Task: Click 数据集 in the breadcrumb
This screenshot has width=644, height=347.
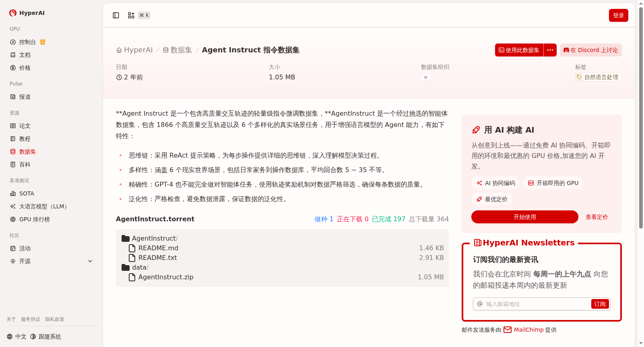Action: (178, 50)
